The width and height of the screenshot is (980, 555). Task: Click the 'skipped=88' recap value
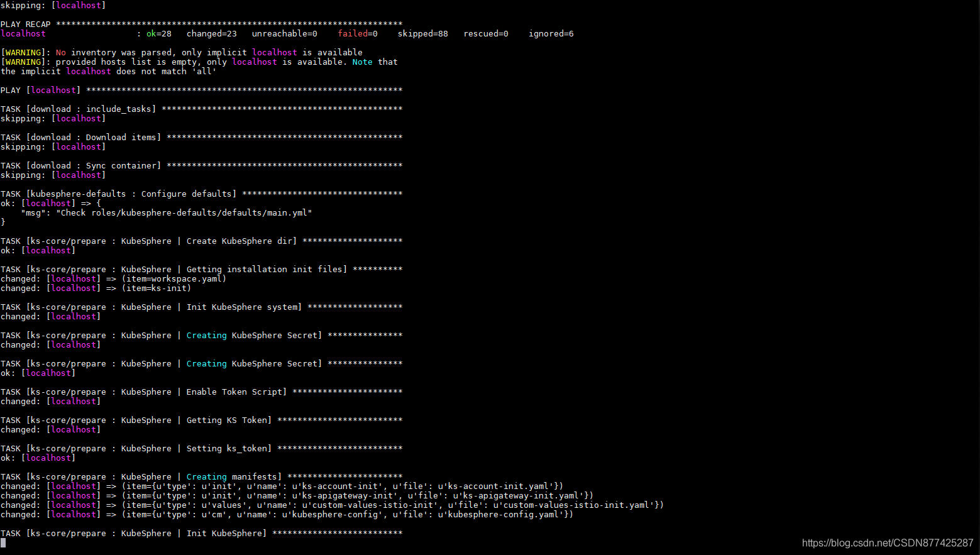coord(423,34)
